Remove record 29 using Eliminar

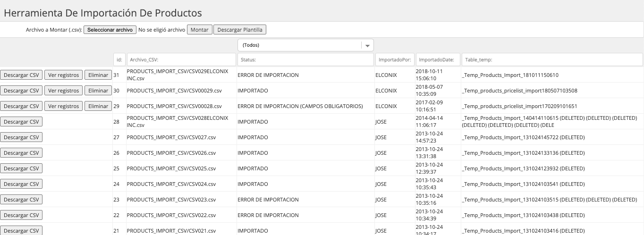pyautogui.click(x=98, y=106)
